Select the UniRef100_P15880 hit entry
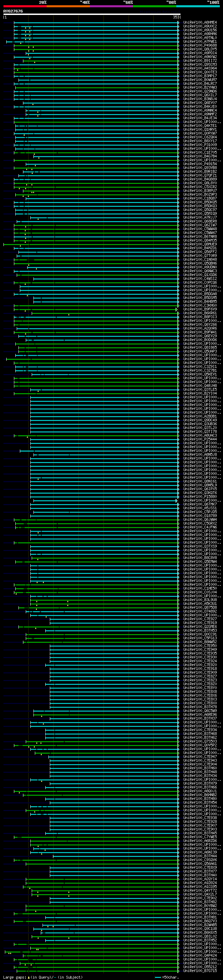 (x=200, y=497)
